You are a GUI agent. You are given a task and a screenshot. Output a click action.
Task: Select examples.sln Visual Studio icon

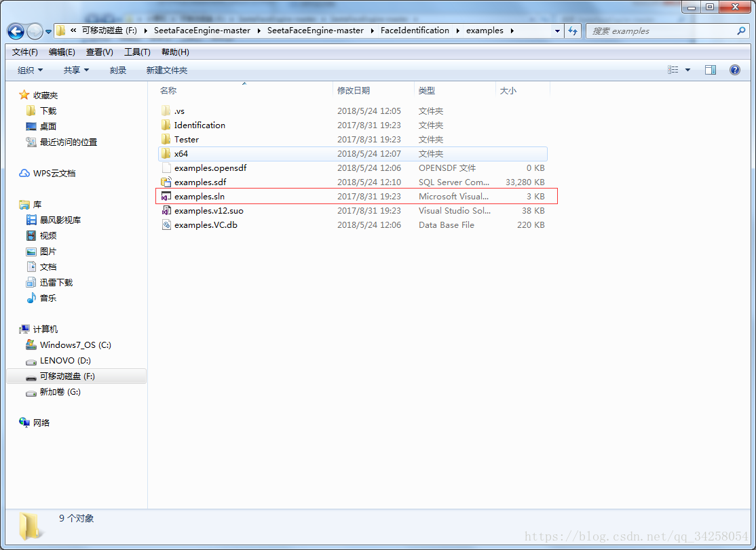click(166, 197)
